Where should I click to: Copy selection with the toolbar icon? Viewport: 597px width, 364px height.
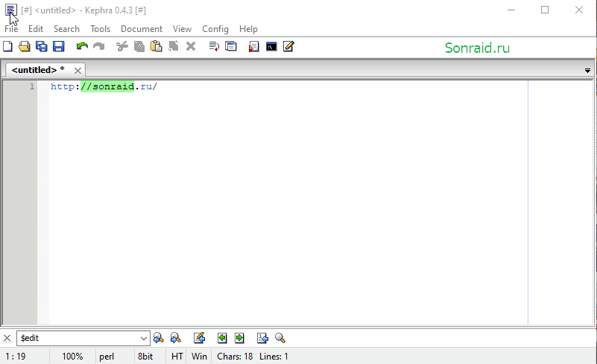coord(139,46)
